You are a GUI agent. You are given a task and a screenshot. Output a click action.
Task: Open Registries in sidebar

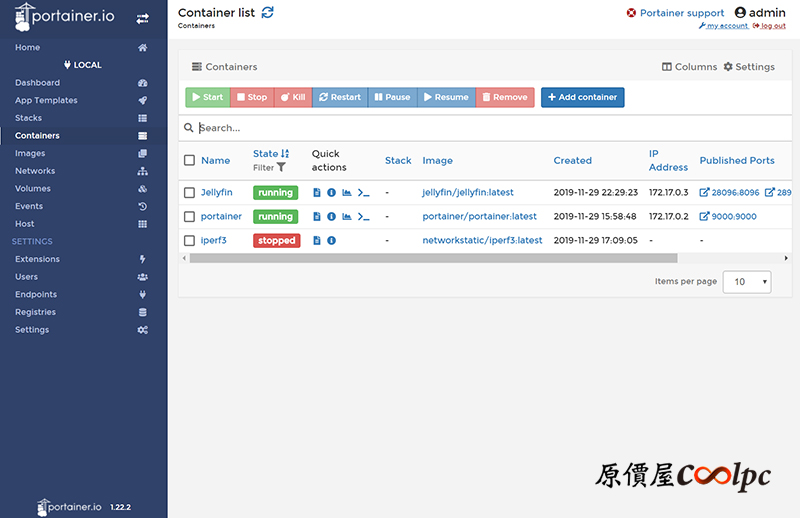(84, 312)
